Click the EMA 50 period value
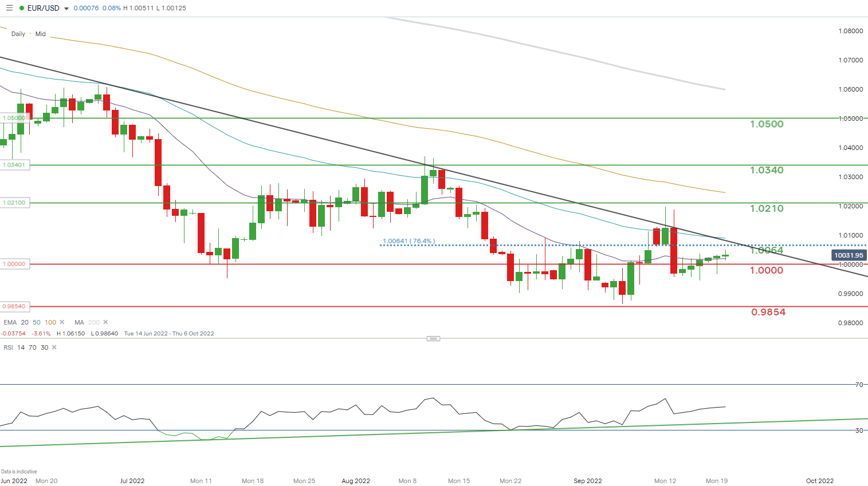Screen dimensions: 868x486 37,322
